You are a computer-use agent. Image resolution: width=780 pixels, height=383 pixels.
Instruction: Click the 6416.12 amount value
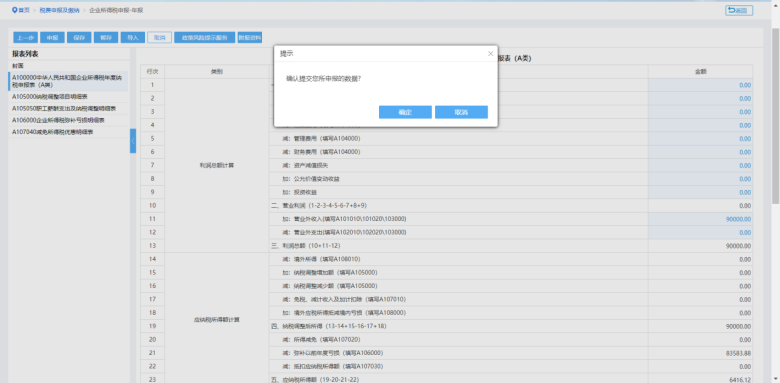[740, 380]
